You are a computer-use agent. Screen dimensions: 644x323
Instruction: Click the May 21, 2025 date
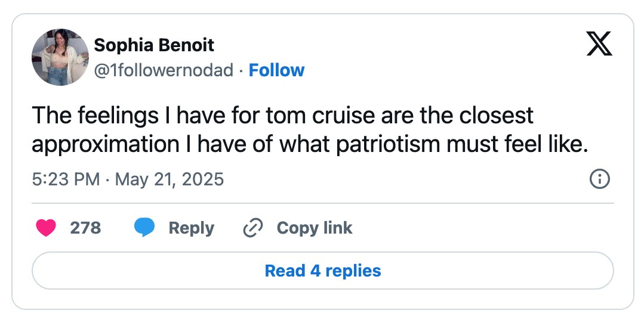pyautogui.click(x=170, y=179)
